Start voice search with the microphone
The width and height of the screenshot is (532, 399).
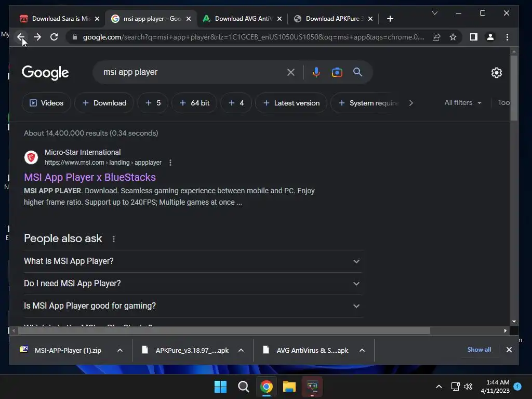(316, 72)
